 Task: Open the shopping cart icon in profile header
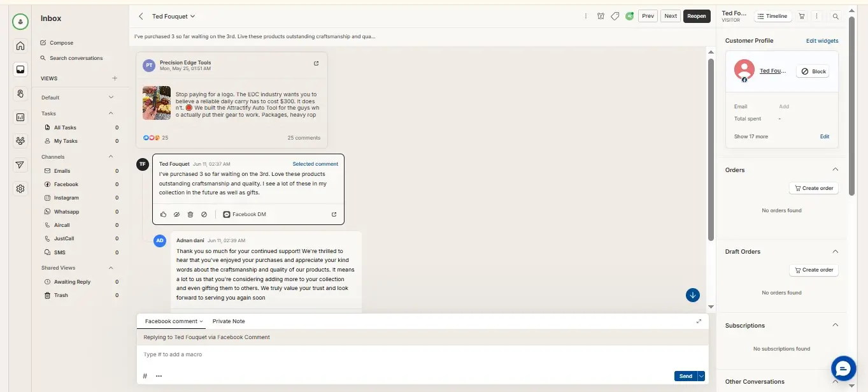[x=802, y=16]
